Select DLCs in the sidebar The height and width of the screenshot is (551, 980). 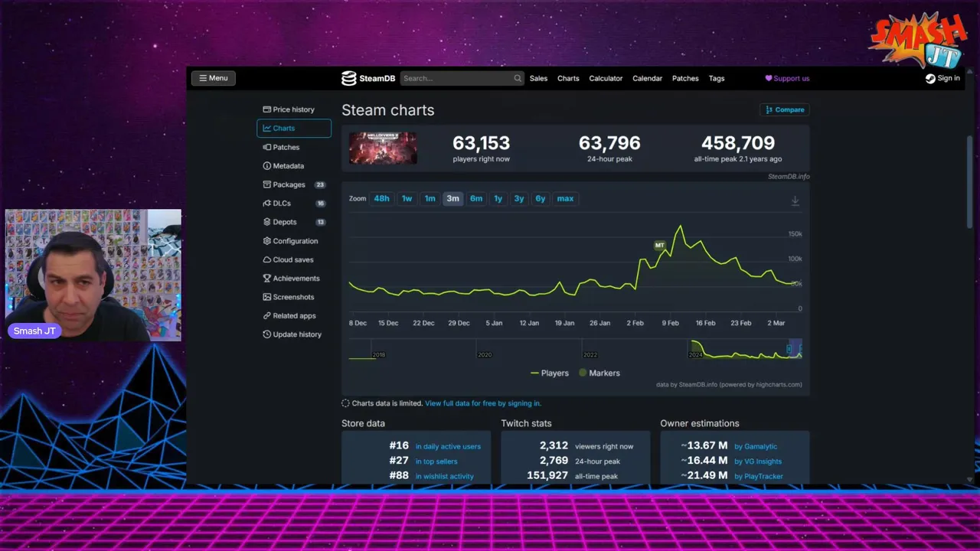click(x=294, y=204)
